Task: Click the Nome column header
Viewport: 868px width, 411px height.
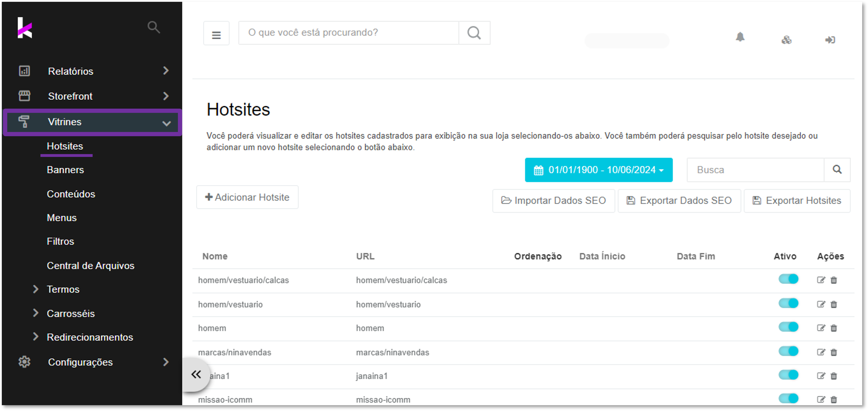Action: tap(215, 256)
